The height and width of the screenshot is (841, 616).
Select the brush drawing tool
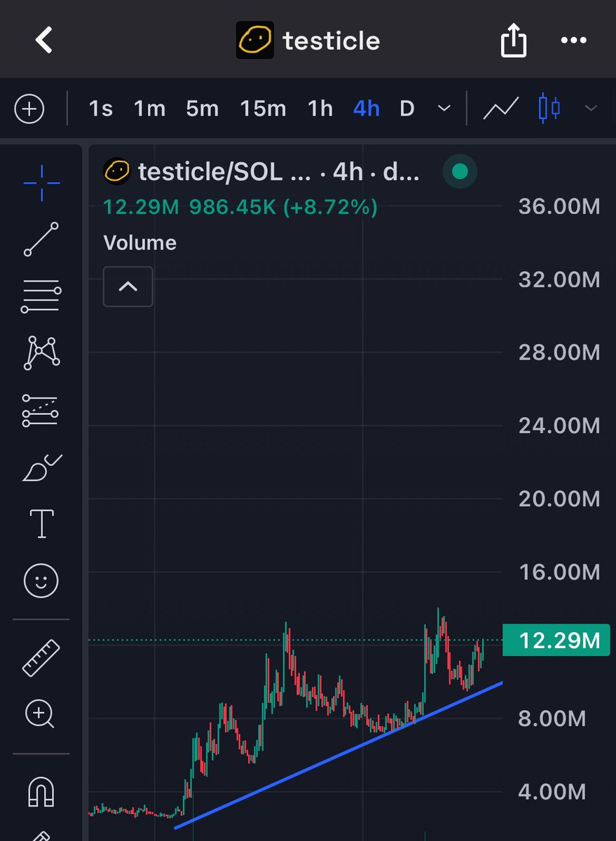point(42,467)
